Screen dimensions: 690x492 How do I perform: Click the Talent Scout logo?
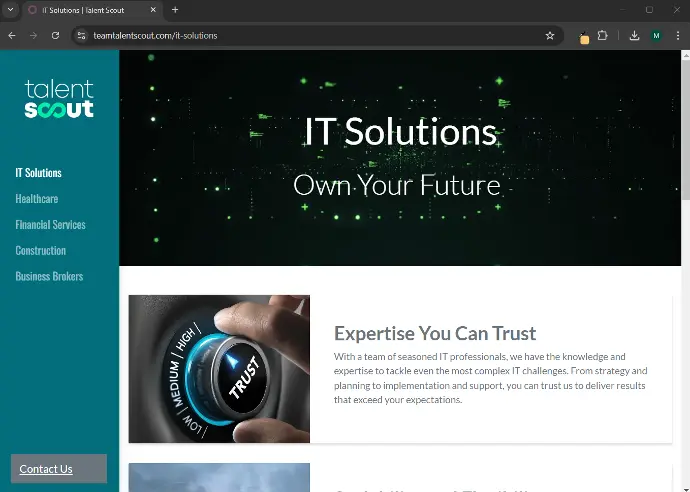click(x=59, y=99)
